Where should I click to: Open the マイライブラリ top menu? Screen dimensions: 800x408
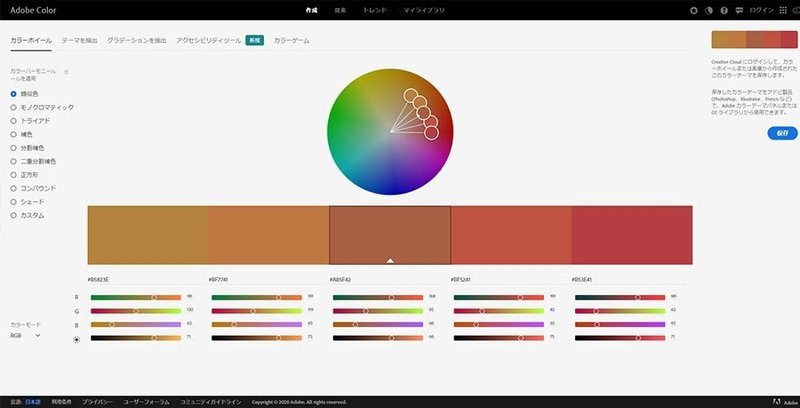tap(423, 10)
